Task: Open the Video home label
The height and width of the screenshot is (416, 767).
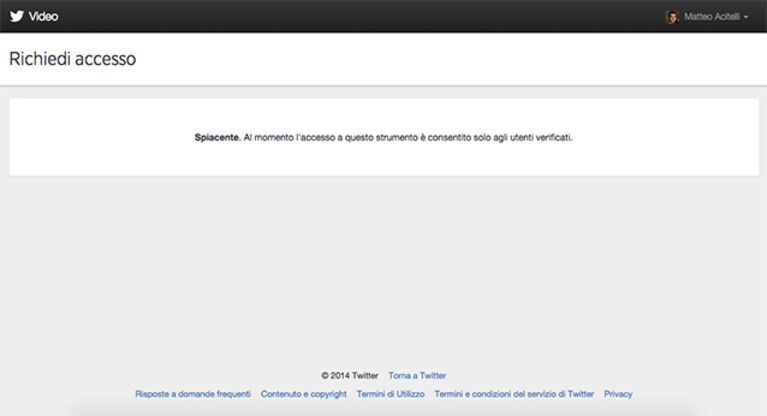Action: click(x=43, y=17)
